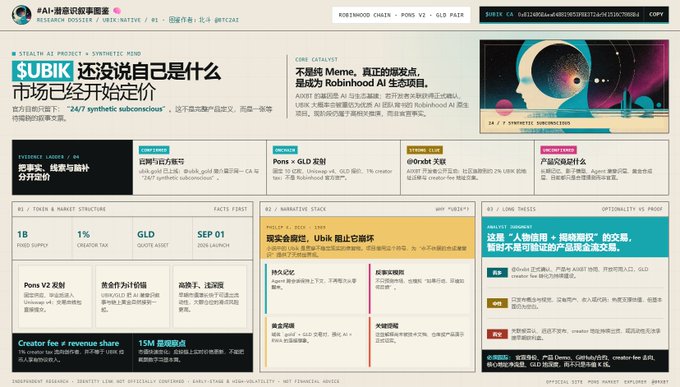
Task: Open the @0RXBT footer link
Action: click(660, 382)
